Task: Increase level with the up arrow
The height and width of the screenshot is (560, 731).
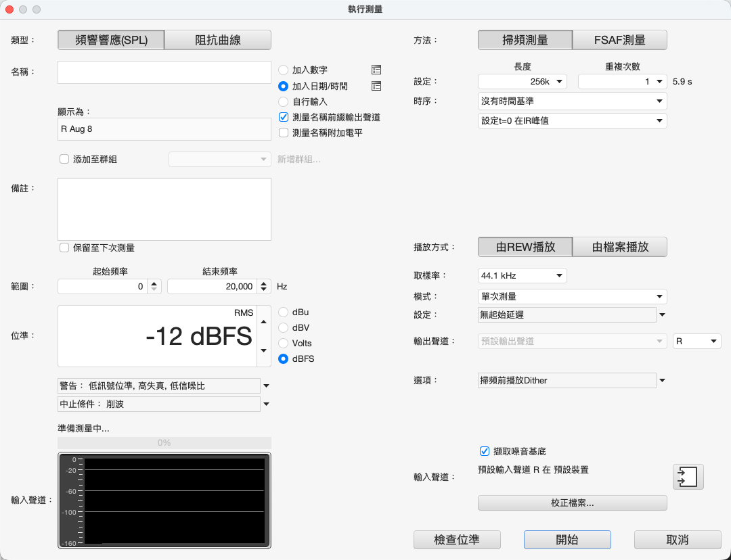Action: pyautogui.click(x=264, y=322)
